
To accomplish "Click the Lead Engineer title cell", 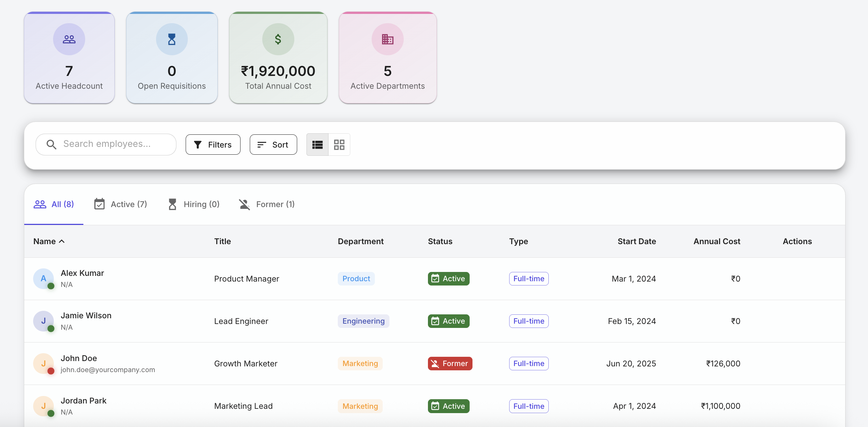I will [x=241, y=321].
